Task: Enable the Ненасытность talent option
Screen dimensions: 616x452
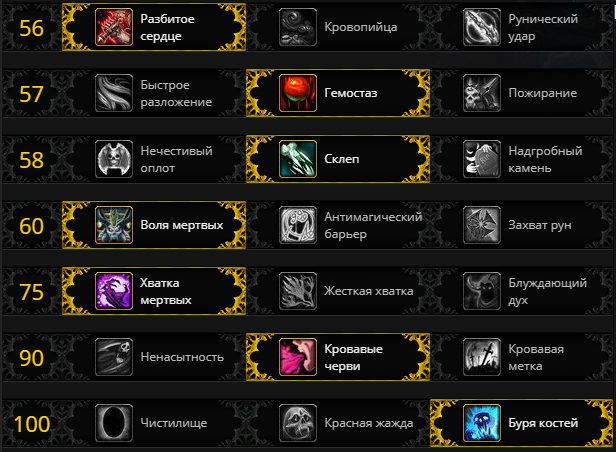Action: tap(154, 357)
